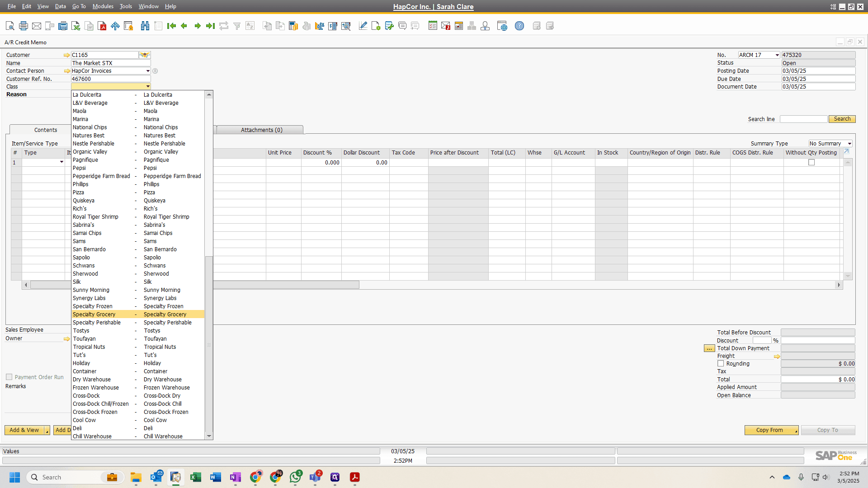Expand the Add & View button arrow

[47, 430]
